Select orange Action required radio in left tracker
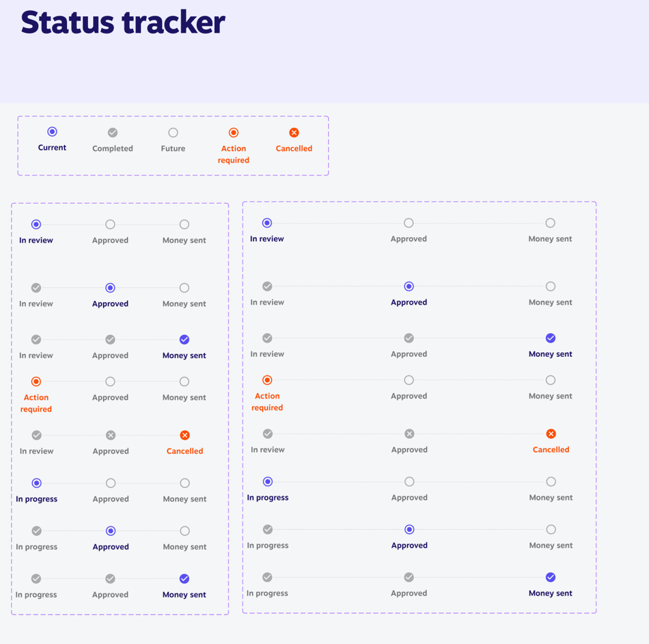 (x=36, y=381)
